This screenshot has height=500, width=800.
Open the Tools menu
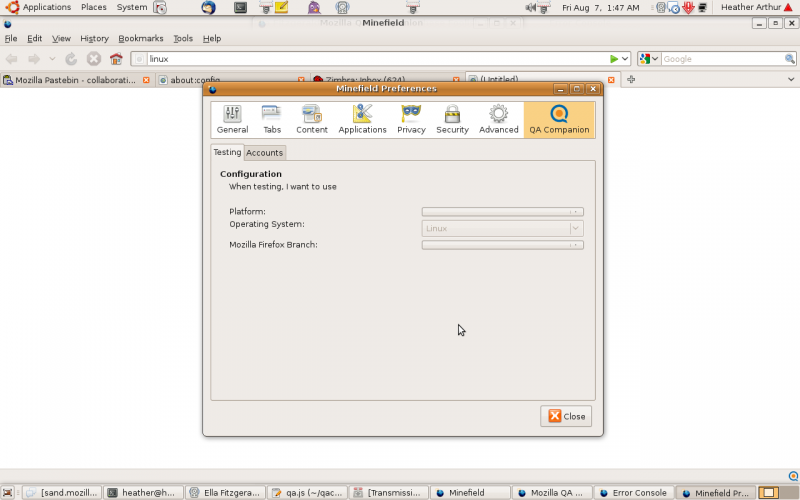(x=183, y=38)
